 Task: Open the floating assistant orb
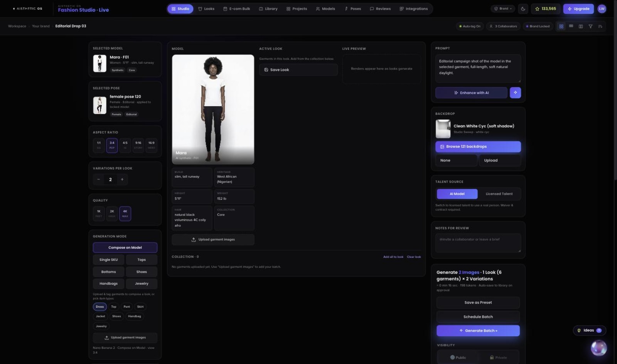[598, 348]
